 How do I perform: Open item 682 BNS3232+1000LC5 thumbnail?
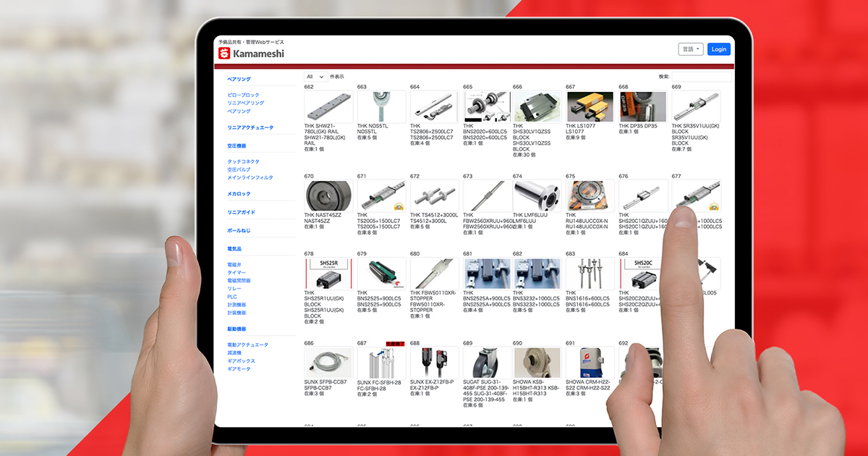pyautogui.click(x=537, y=274)
